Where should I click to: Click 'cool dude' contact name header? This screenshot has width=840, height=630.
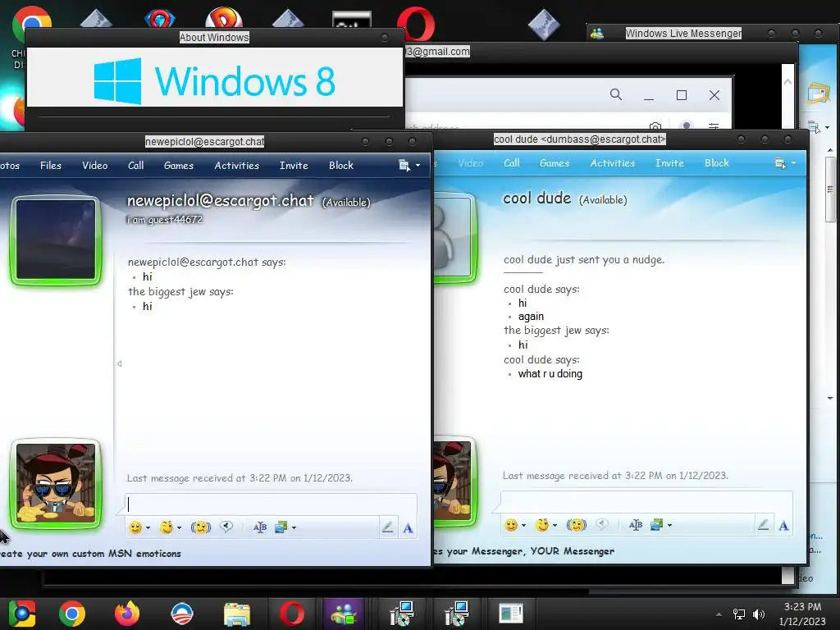coord(536,199)
